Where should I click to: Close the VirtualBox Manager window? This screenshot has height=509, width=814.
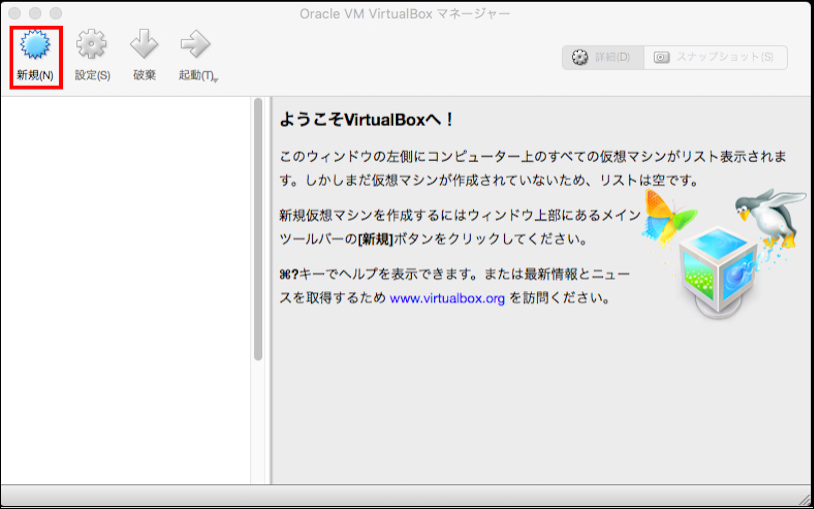point(15,13)
